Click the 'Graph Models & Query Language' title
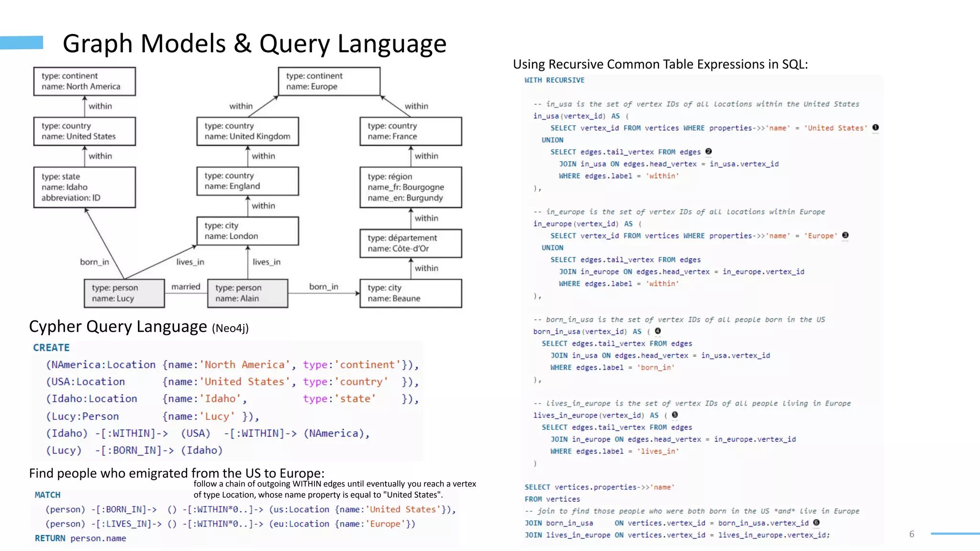Viewport: 980px width, 551px height. pos(255,44)
